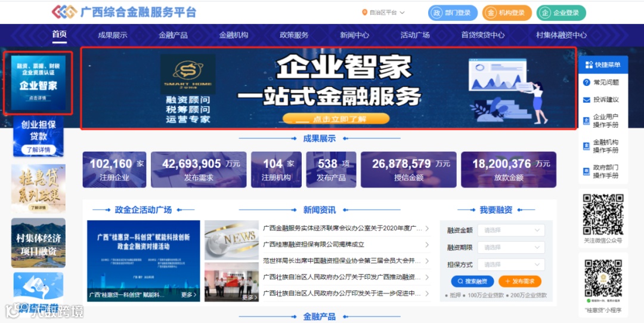The width and height of the screenshot is (644, 323).
Task: Click the 常见问题 question mark icon
Action: pyautogui.click(x=587, y=82)
